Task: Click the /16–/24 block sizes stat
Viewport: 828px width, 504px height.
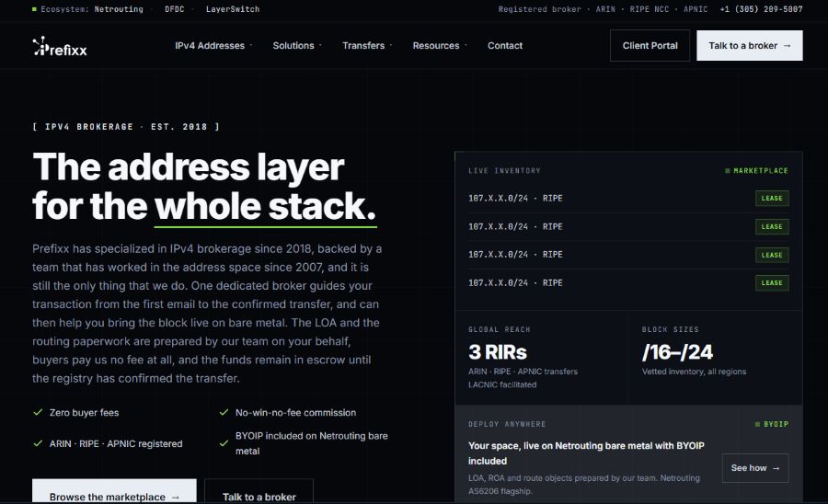Action: (x=677, y=352)
